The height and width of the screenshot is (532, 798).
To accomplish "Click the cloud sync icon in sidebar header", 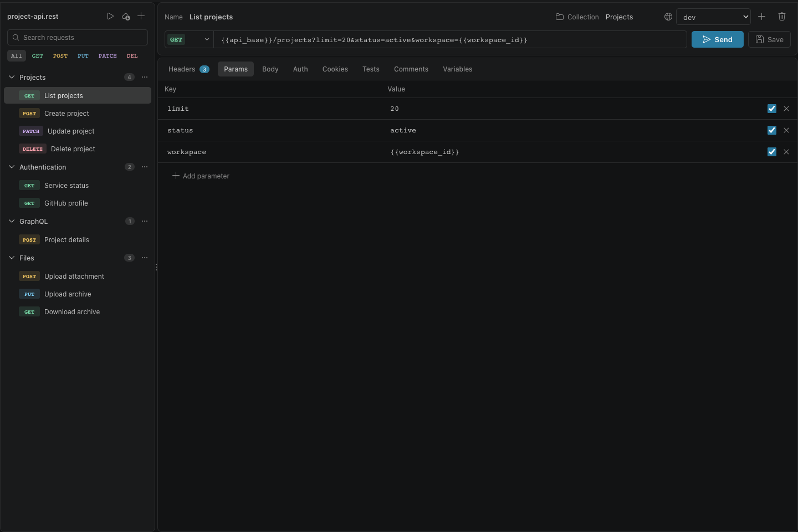I will click(126, 16).
